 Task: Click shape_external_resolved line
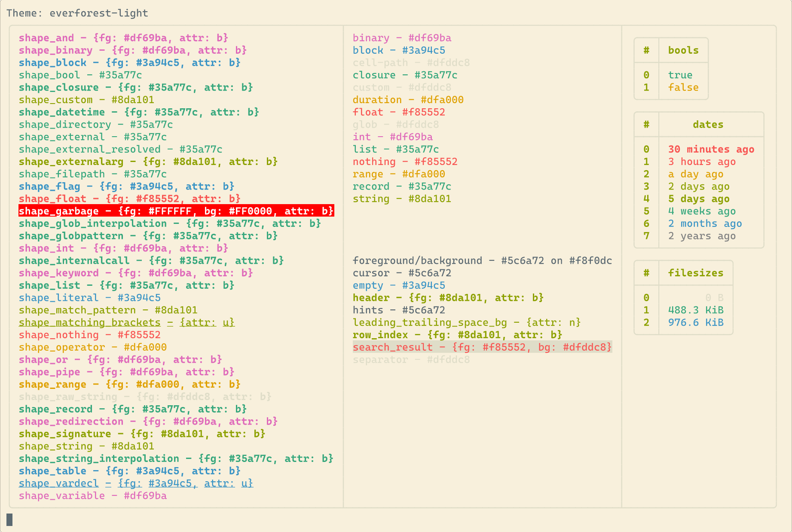point(121,150)
